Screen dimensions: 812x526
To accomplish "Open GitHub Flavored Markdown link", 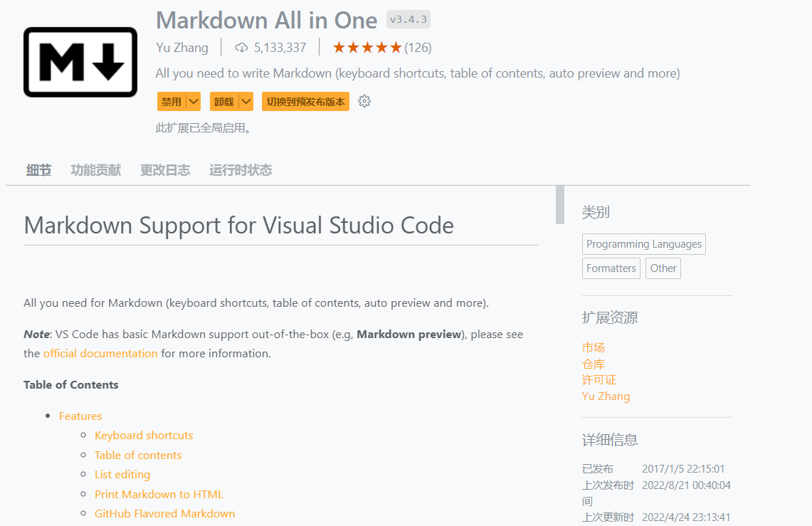I will click(x=164, y=514).
